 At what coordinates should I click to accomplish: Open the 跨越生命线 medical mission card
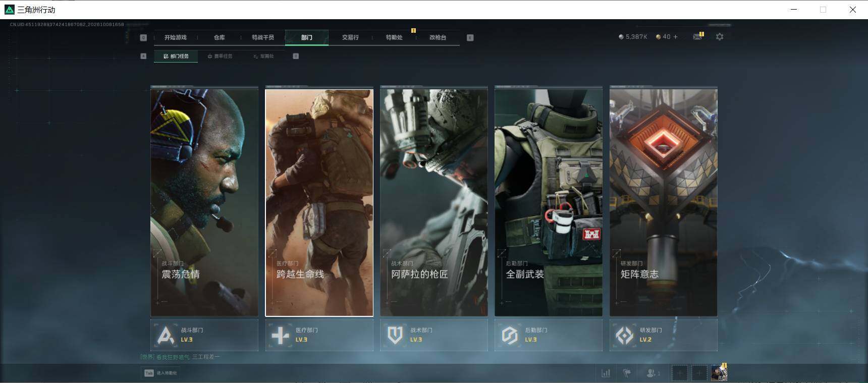319,202
